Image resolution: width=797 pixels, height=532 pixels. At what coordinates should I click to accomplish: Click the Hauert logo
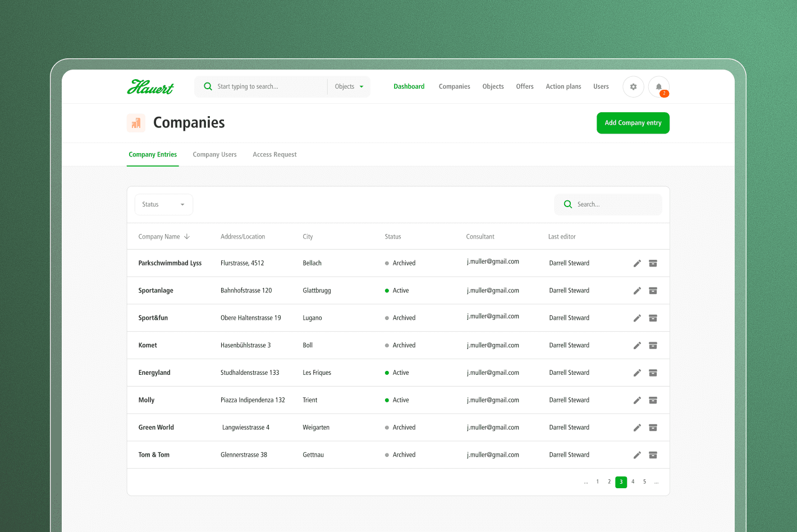coord(150,87)
